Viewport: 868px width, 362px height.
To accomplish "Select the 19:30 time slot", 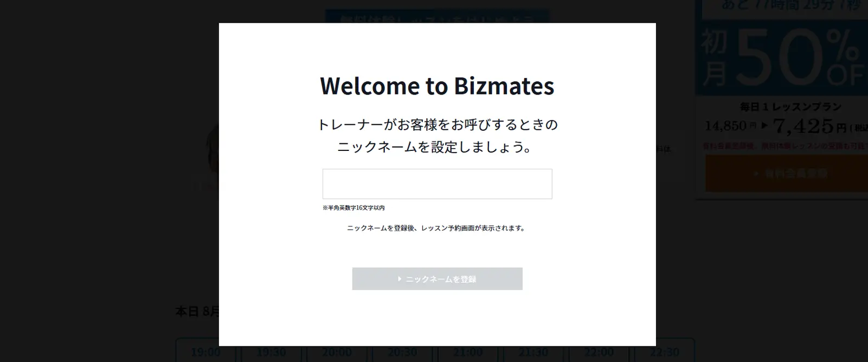I will [271, 352].
